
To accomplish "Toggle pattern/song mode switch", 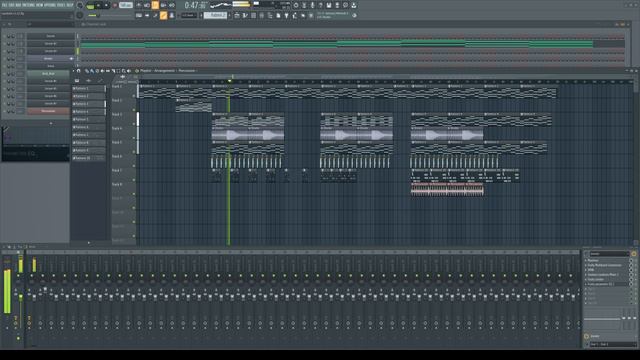I will coord(91,5).
